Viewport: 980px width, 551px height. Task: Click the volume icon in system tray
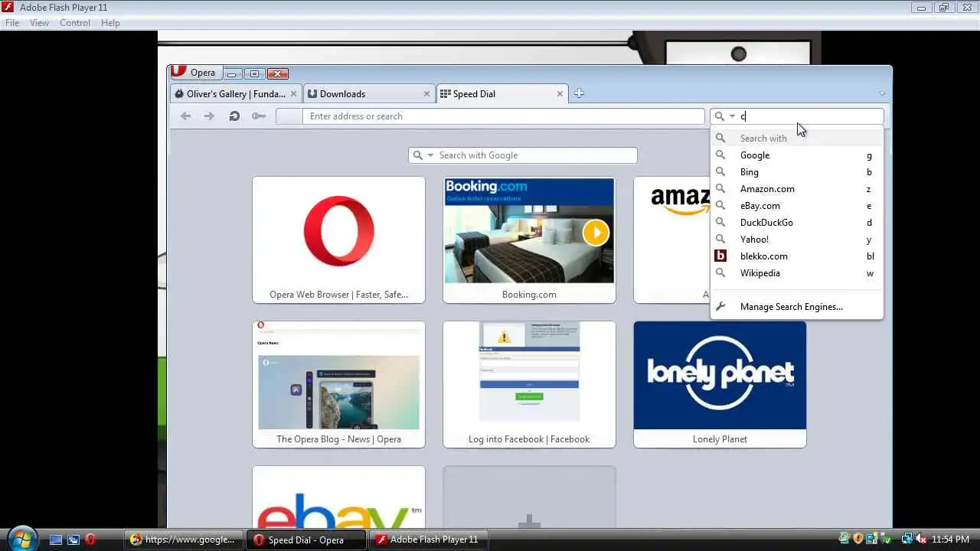921,540
